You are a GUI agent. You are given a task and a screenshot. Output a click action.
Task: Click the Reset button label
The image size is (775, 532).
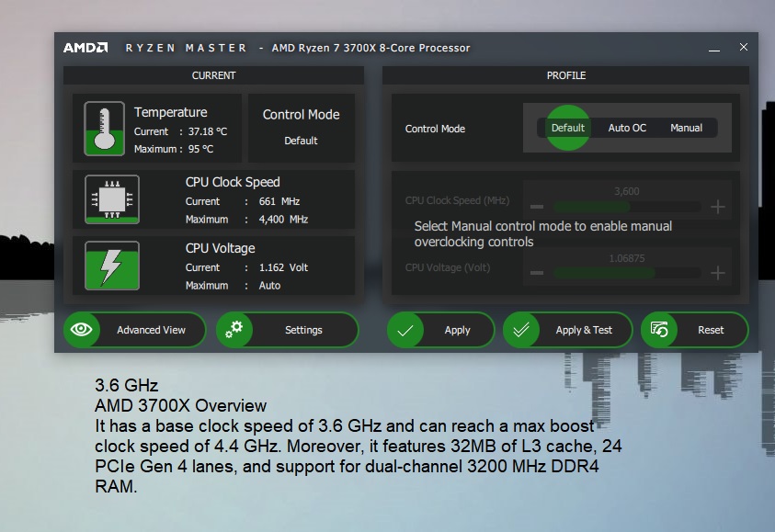pyautogui.click(x=711, y=330)
